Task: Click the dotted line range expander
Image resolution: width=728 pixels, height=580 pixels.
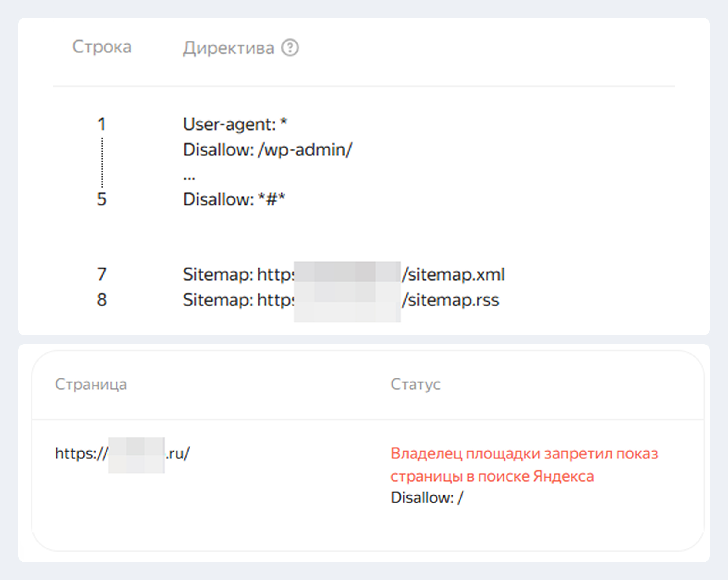Action: click(102, 162)
